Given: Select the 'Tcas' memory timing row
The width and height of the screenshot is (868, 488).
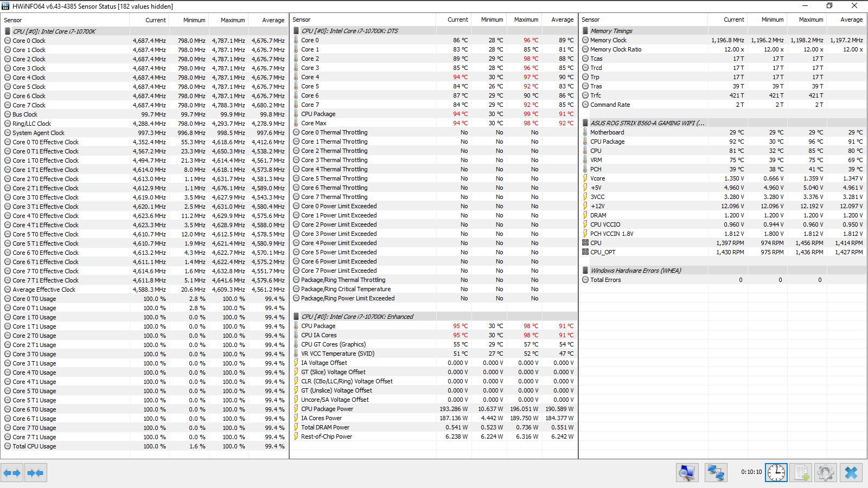Looking at the screenshot, I should [723, 59].
